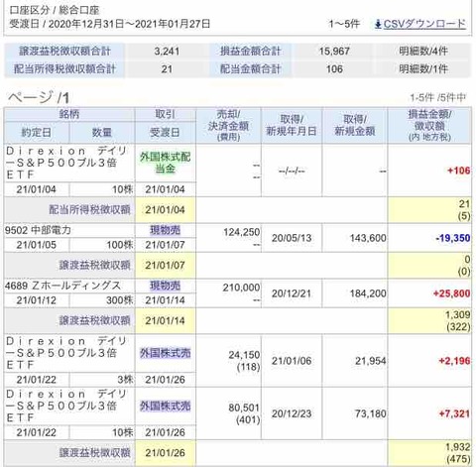Select the +2,196 profit amount
Image resolution: width=476 pixels, height=467 pixels.
(454, 361)
